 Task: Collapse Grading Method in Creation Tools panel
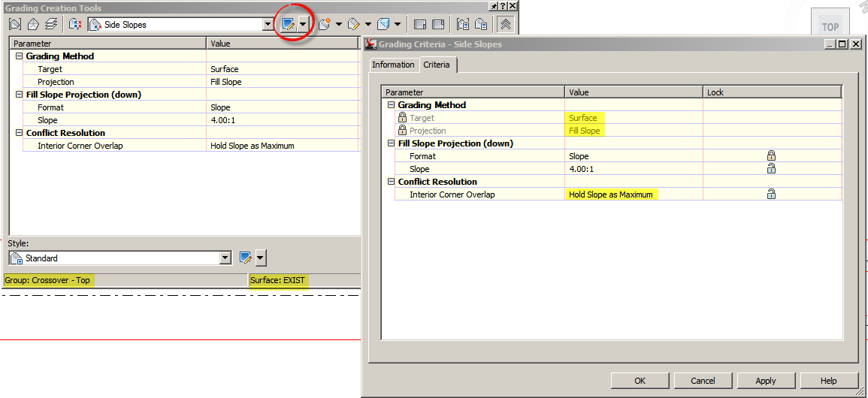point(20,56)
